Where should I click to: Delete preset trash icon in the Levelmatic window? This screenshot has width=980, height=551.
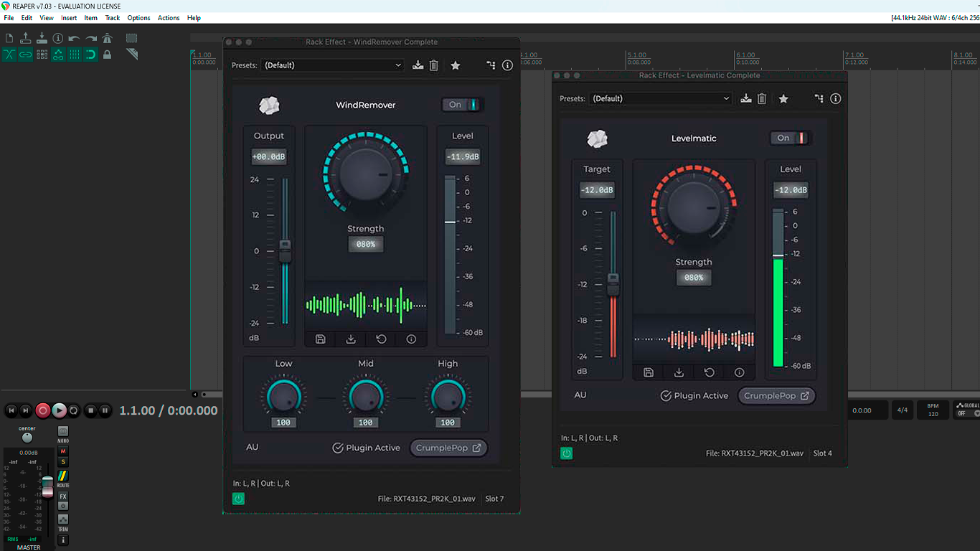coord(762,99)
